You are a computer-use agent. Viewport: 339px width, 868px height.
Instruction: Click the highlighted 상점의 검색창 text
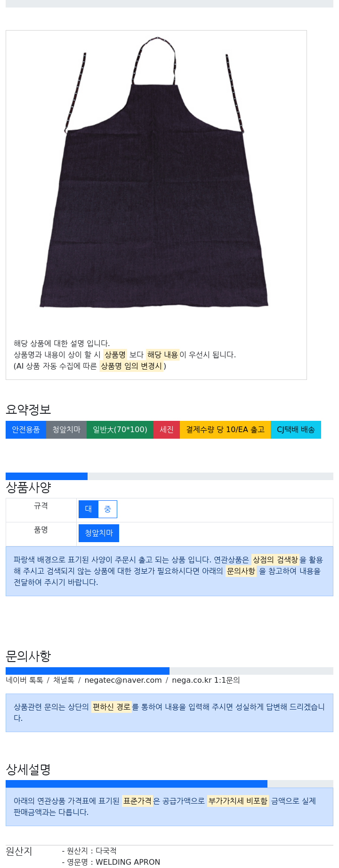(x=275, y=560)
